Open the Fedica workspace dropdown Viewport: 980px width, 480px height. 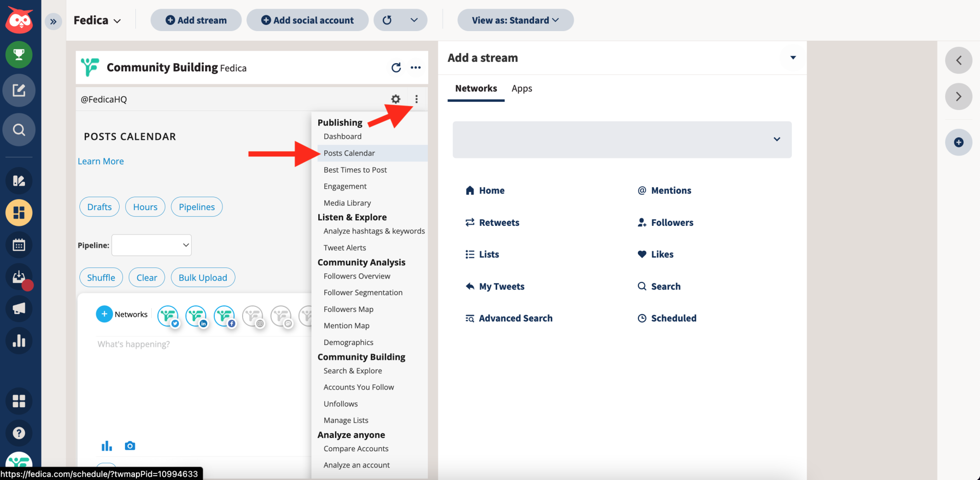coord(98,20)
